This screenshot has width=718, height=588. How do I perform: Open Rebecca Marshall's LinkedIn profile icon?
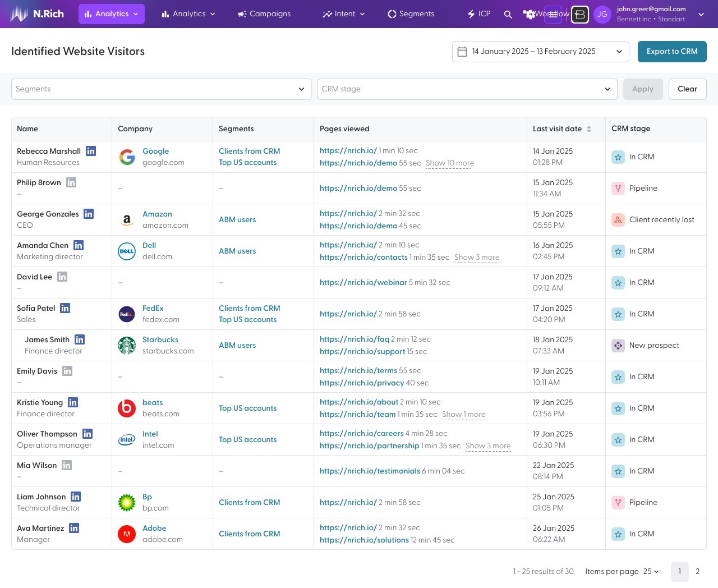[91, 151]
